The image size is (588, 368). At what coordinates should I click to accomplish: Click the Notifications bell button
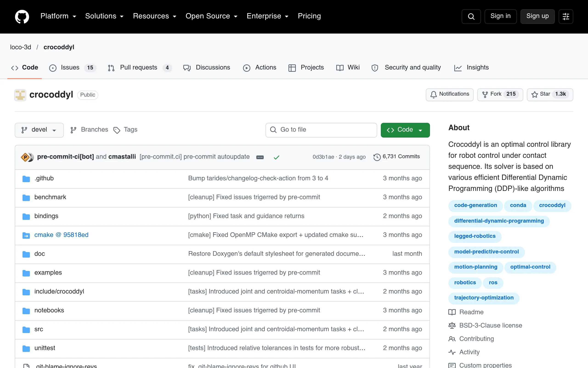coord(449,95)
